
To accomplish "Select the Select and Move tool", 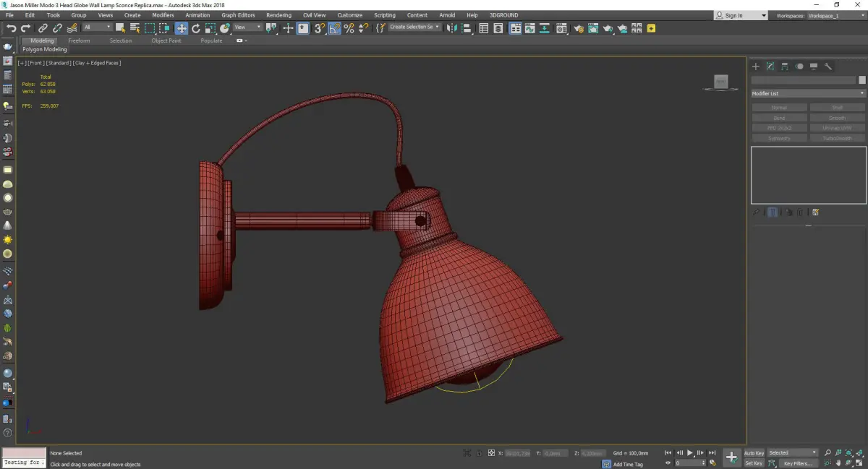I will coord(181,28).
